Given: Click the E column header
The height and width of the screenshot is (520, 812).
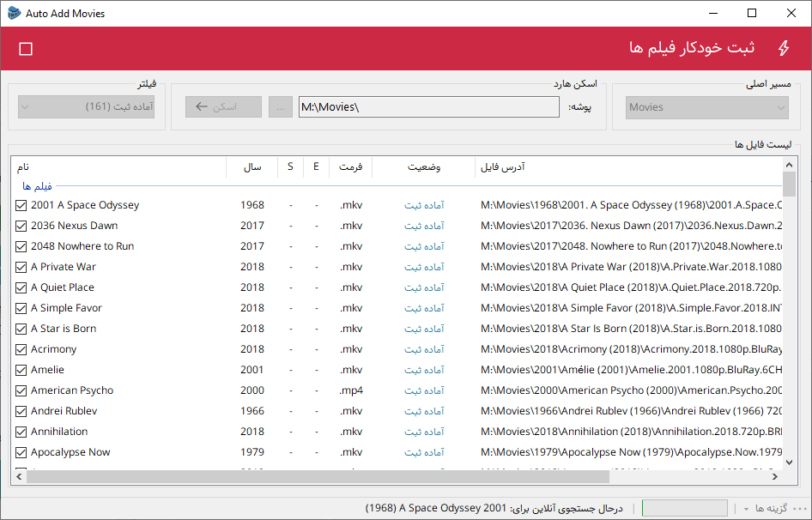Looking at the screenshot, I should [317, 166].
